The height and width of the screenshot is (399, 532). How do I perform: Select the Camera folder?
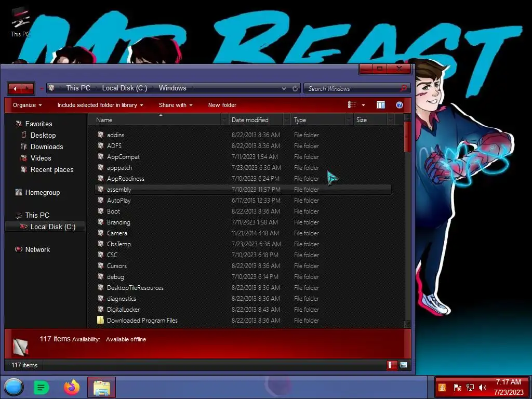(x=117, y=233)
